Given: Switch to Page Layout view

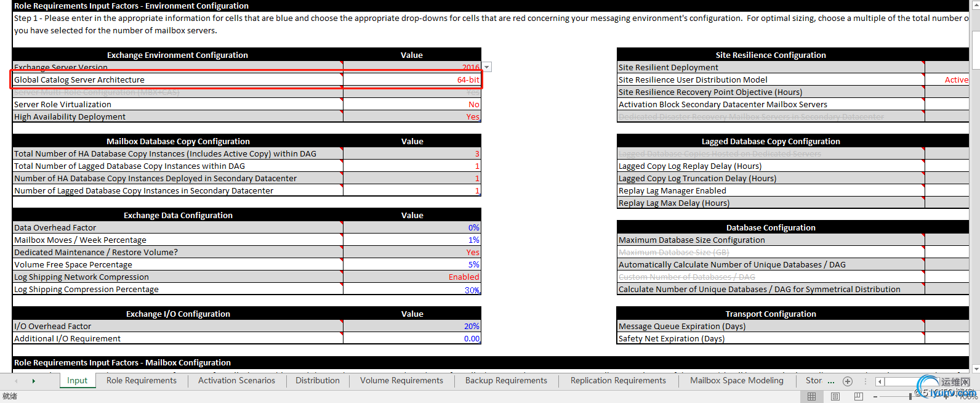Looking at the screenshot, I should tap(835, 396).
